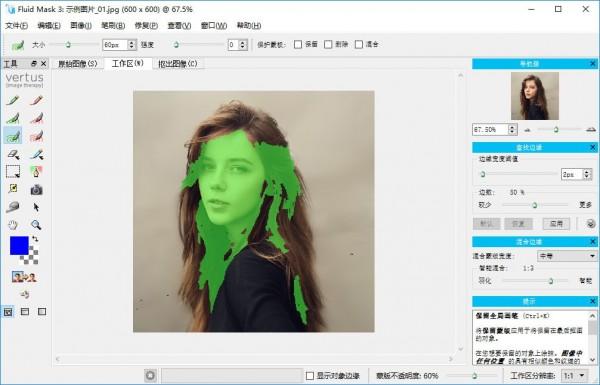Switch to the 原始图像(S) tab

click(78, 64)
